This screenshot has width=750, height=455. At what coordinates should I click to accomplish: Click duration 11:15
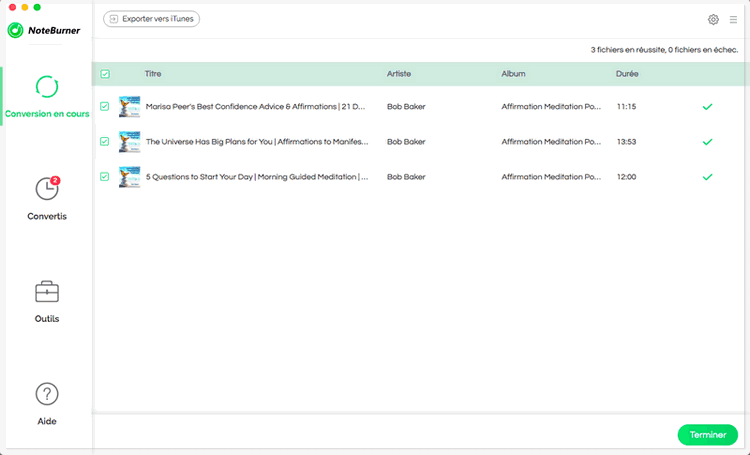[x=626, y=107]
